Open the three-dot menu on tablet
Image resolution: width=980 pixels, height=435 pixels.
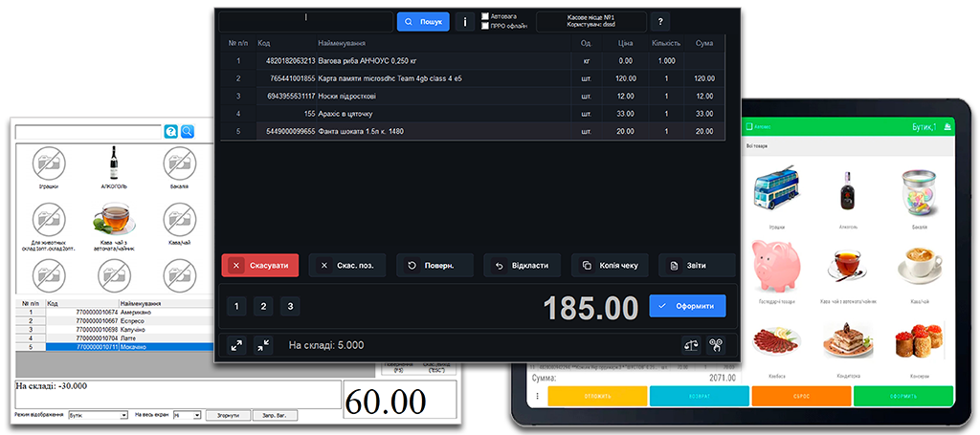(x=537, y=396)
